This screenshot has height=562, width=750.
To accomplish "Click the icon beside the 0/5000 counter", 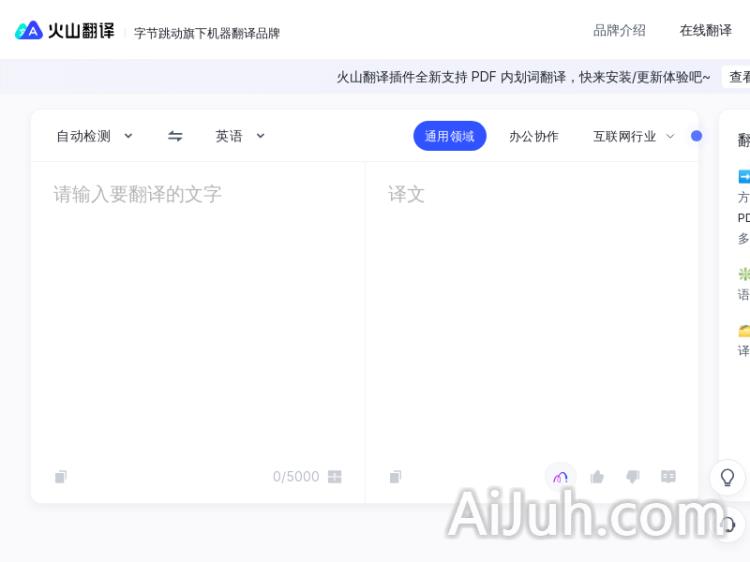I will tap(335, 476).
